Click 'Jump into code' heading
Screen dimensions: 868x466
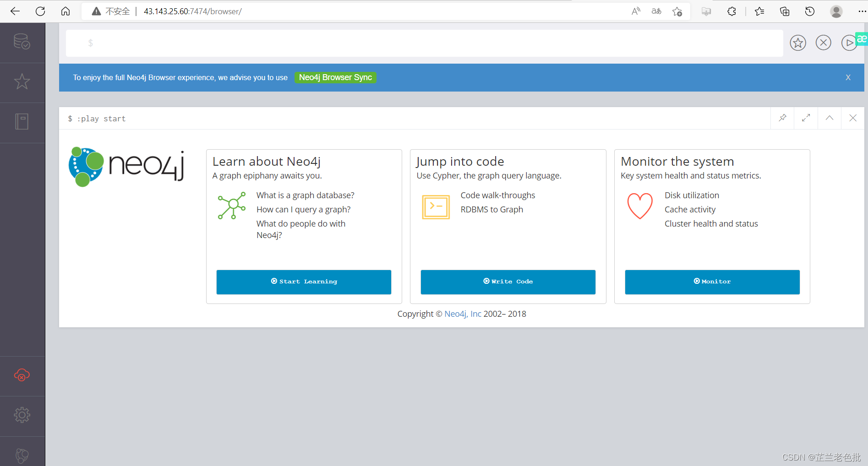coord(460,162)
